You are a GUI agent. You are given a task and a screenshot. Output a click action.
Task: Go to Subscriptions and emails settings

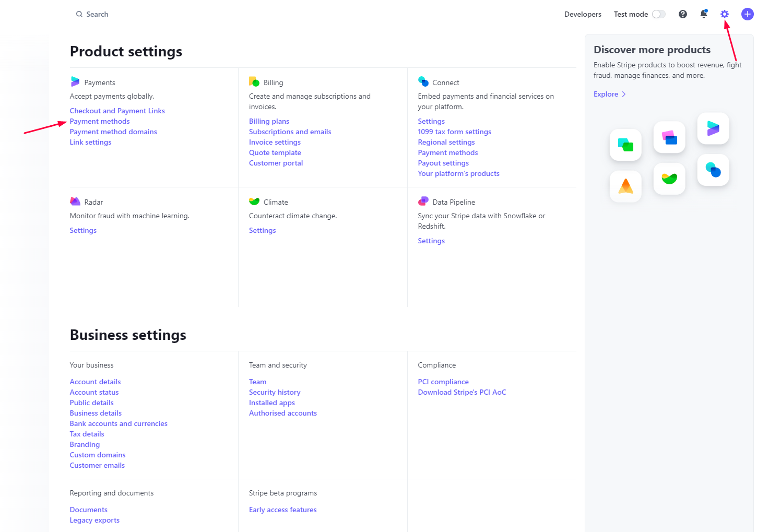point(290,132)
